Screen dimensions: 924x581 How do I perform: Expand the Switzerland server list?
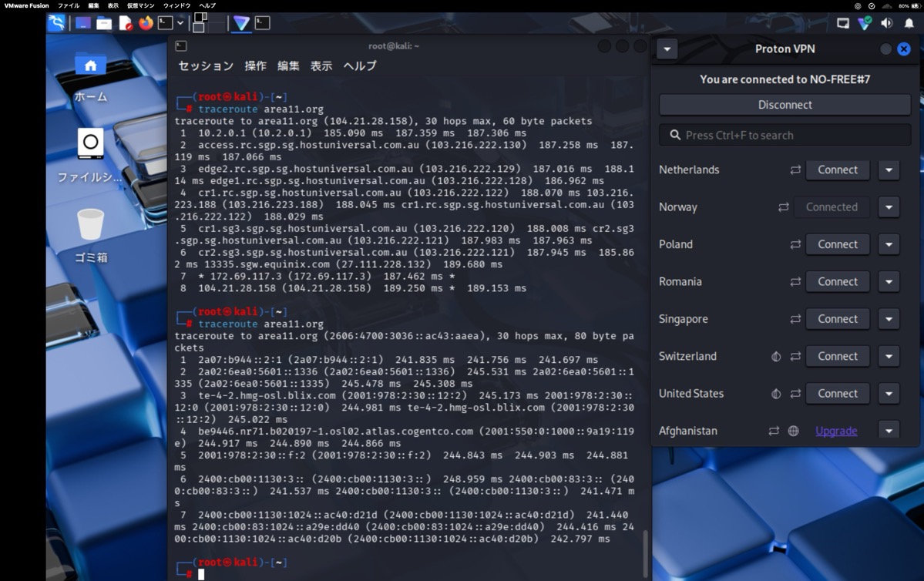point(889,357)
